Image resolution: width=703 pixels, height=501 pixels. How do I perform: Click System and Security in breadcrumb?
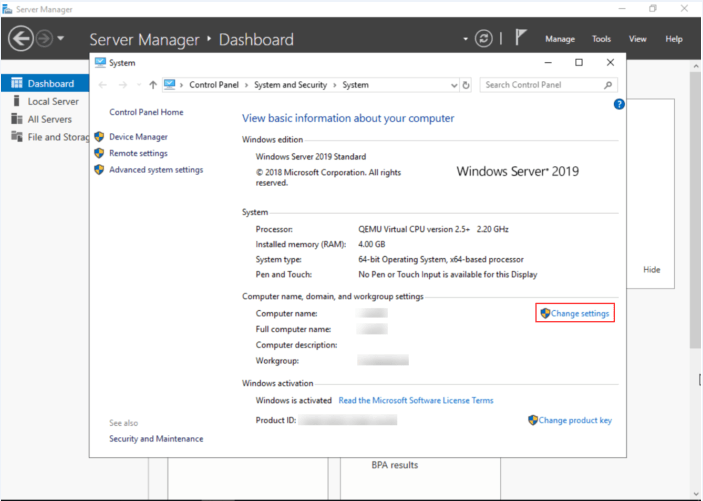291,85
